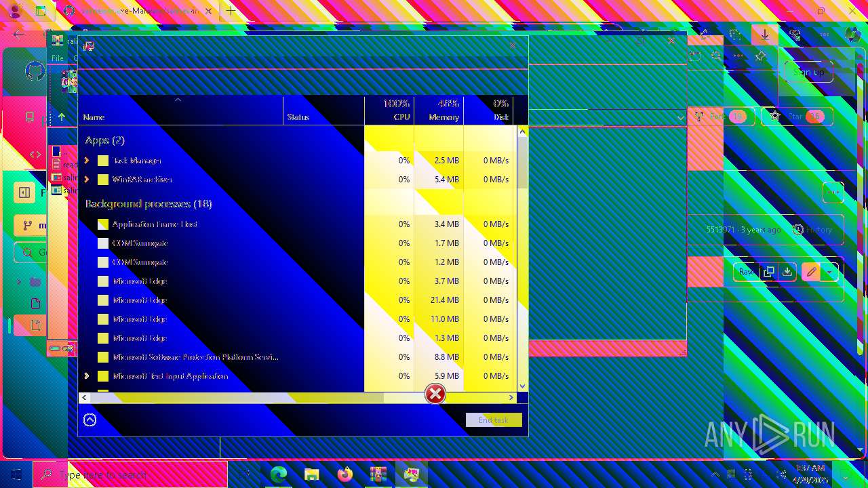Edit file with the pencil icon
Viewport: 868px width, 488px height.
click(x=811, y=272)
